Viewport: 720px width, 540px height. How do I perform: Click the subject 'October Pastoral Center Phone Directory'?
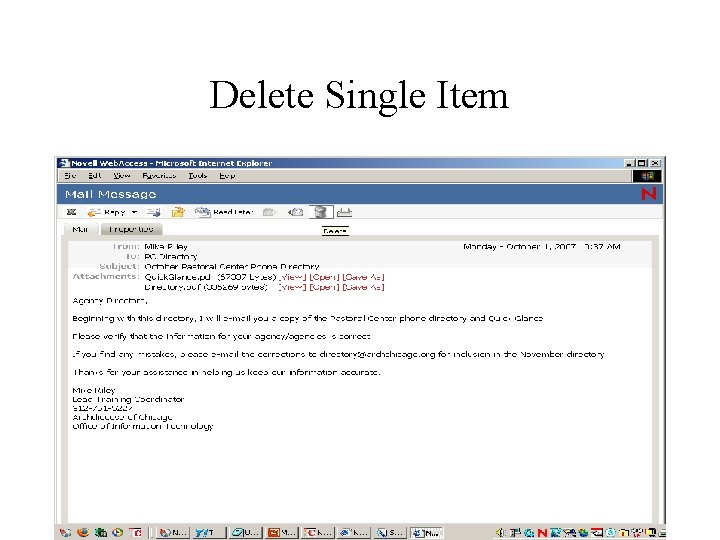232,266
